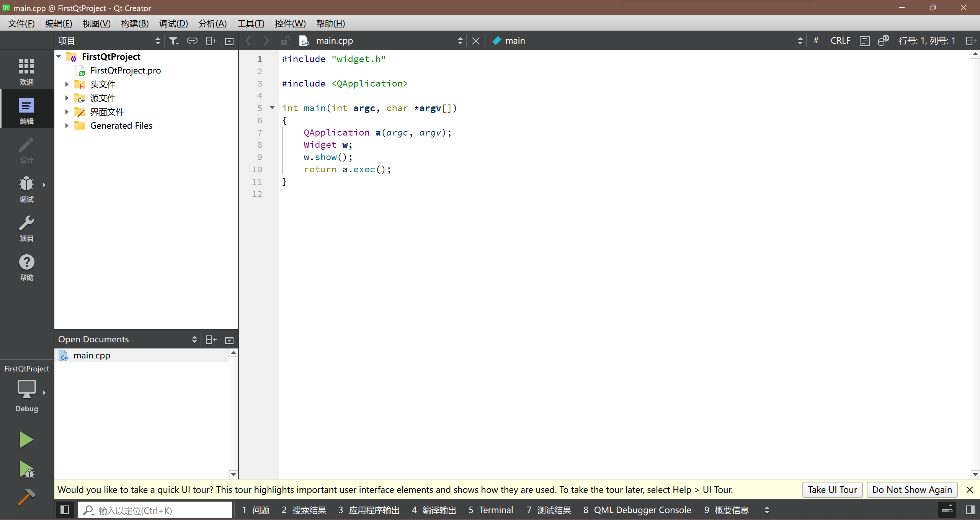
Task: Click the Debug mode icon
Action: [26, 189]
